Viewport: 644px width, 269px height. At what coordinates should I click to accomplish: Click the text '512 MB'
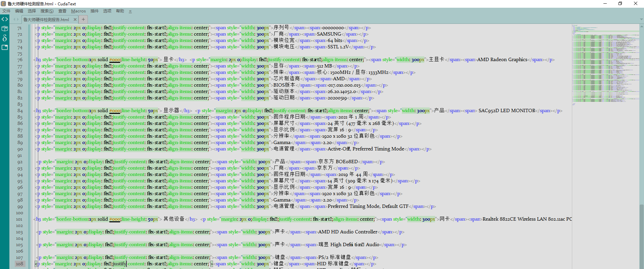324,66
